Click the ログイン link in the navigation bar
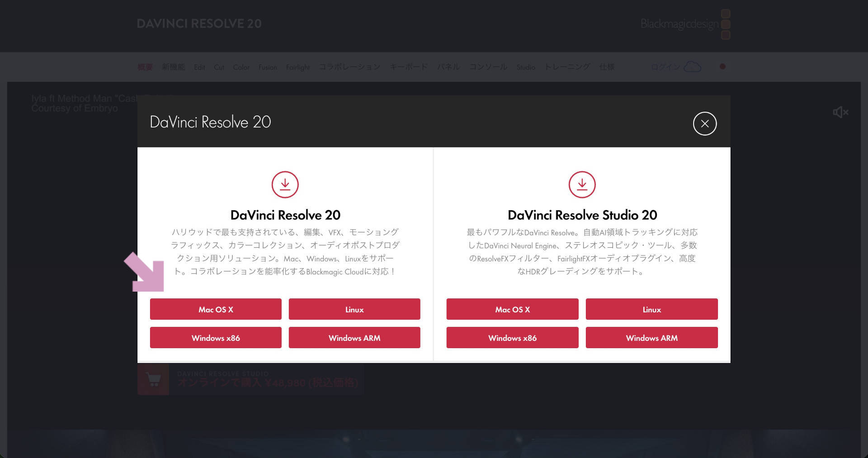This screenshot has width=868, height=458. point(665,66)
